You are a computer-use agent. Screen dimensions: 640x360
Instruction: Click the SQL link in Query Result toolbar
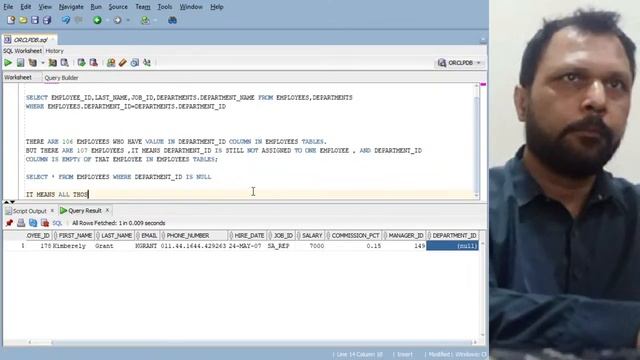57,223
